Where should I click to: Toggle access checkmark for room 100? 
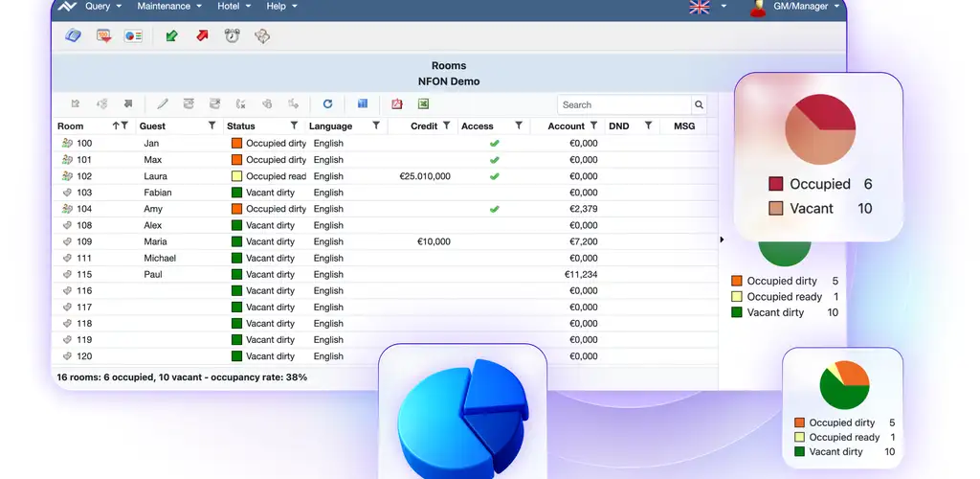pyautogui.click(x=495, y=144)
